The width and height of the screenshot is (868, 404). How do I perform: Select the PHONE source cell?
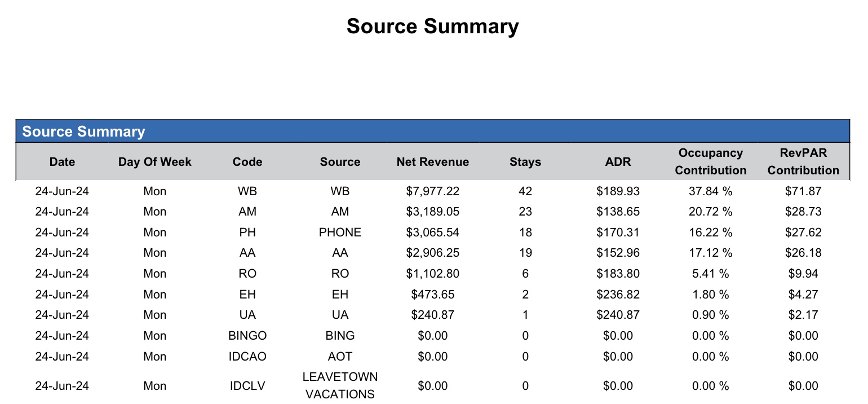(x=340, y=232)
